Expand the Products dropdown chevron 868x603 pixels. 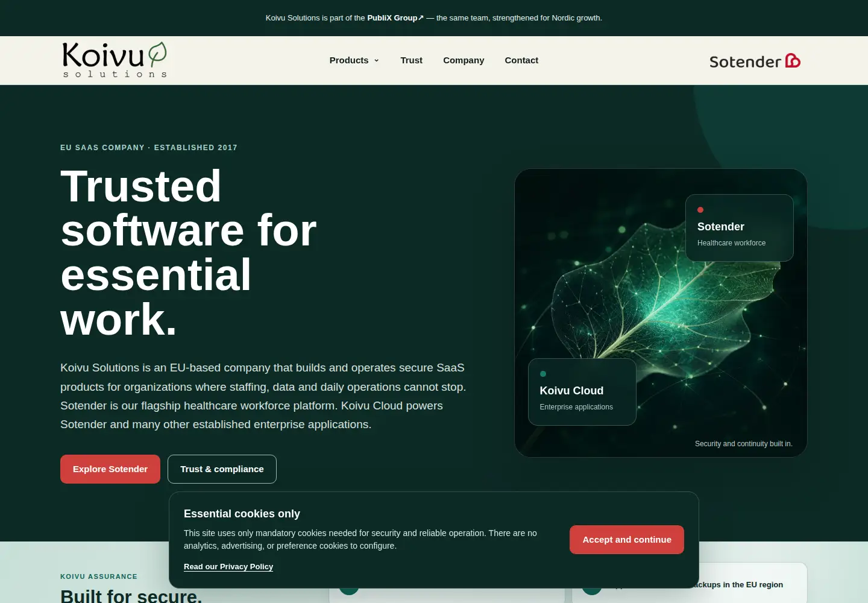[377, 60]
